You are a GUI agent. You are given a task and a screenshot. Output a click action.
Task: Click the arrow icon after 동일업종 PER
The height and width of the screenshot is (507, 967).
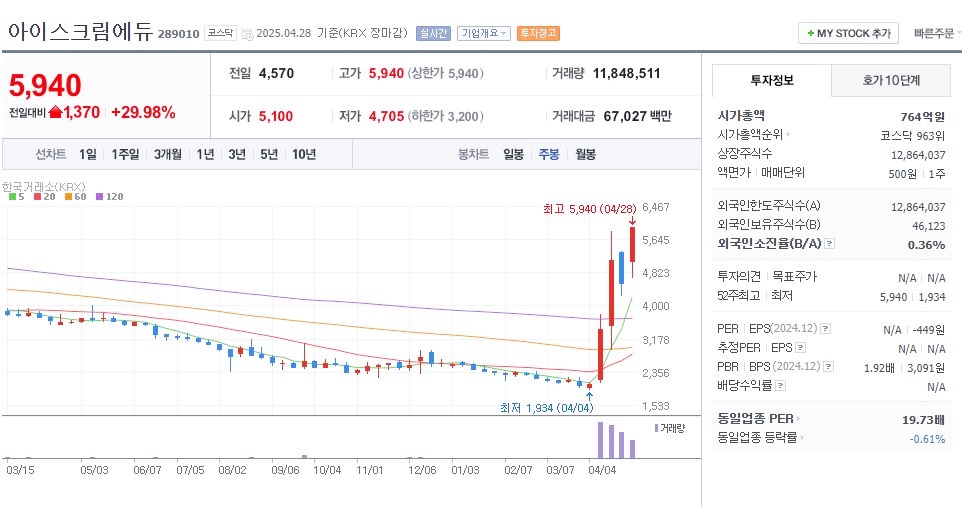point(799,419)
